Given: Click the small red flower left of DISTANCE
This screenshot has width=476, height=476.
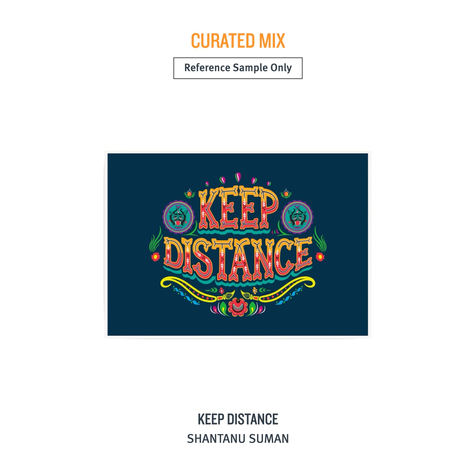Looking at the screenshot, I should [155, 256].
